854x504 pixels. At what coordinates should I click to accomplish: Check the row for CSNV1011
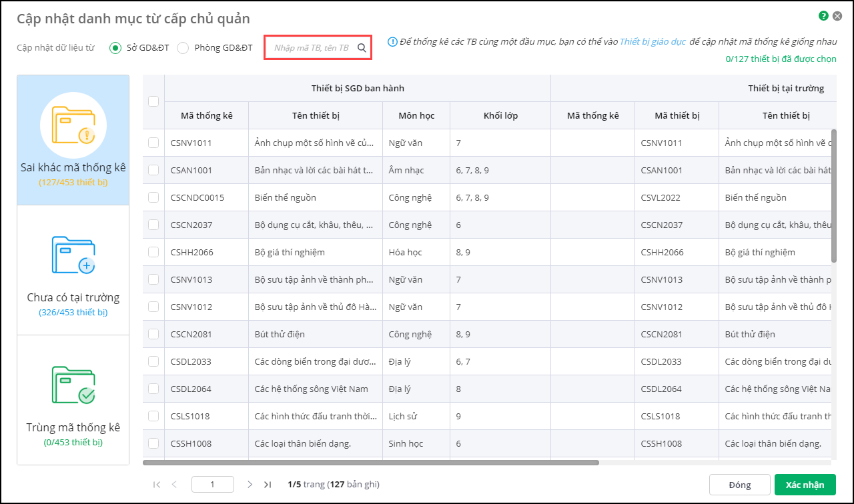[x=153, y=143]
